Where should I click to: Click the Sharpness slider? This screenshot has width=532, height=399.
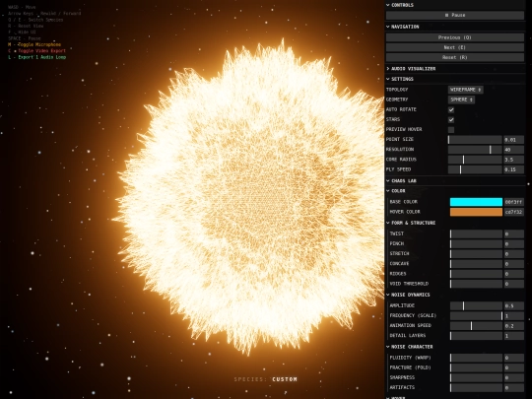[x=476, y=377]
